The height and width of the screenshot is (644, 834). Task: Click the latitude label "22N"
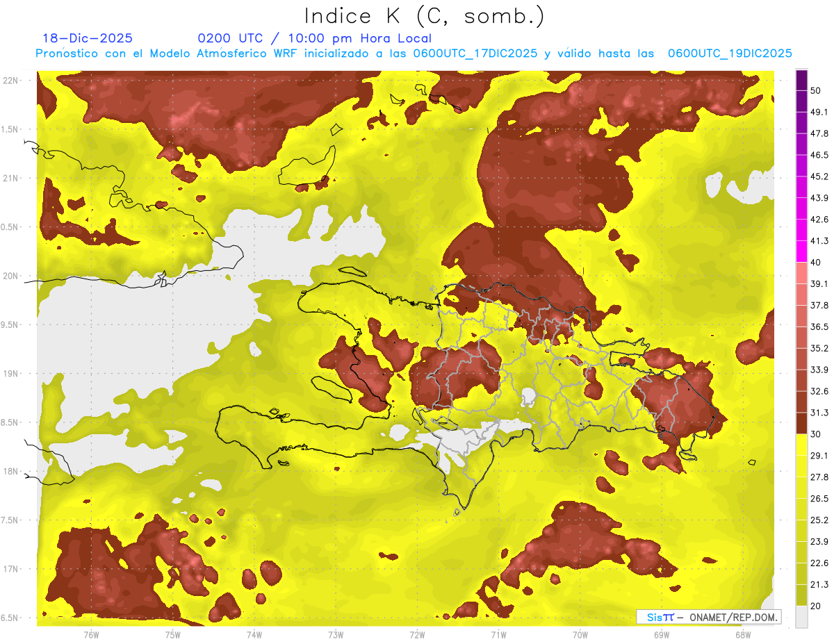tap(12, 81)
